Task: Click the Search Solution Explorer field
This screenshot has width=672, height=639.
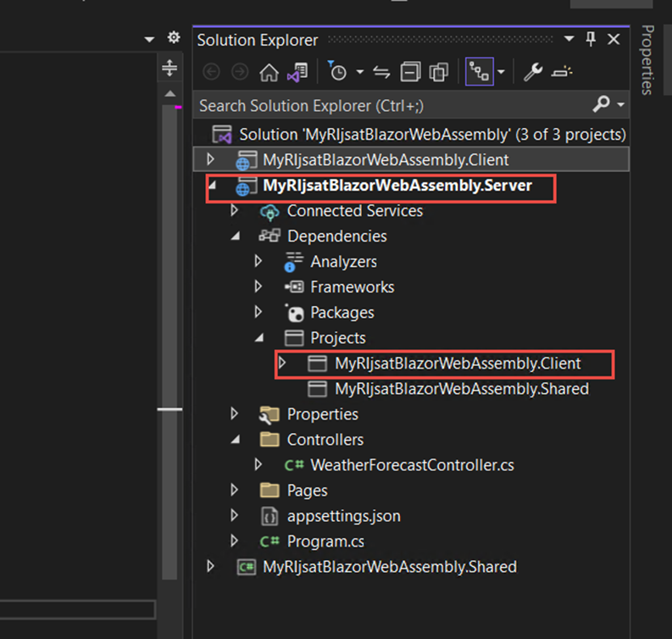Action: [x=390, y=106]
